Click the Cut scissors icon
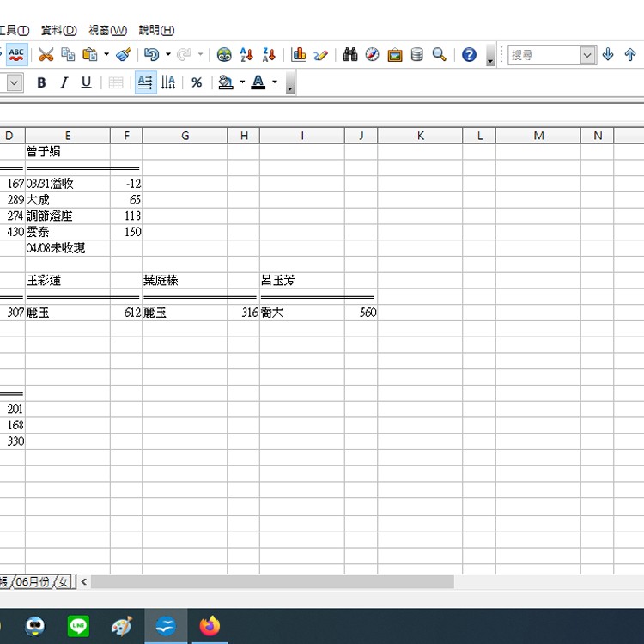This screenshot has width=644, height=644. coord(46,55)
